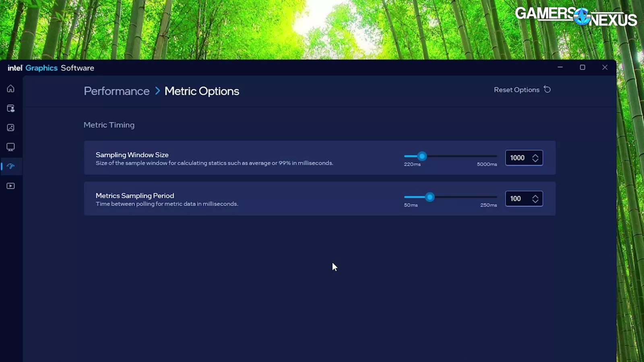
Task: Increase the Sampling Window Size value with the stepper
Action: point(535,155)
